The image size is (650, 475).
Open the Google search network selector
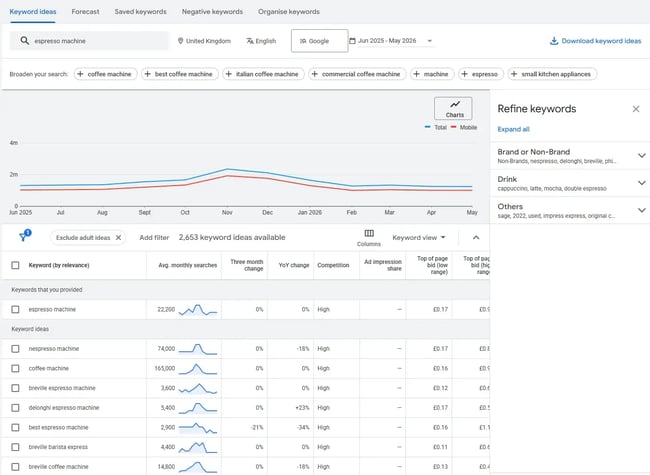[x=320, y=41]
